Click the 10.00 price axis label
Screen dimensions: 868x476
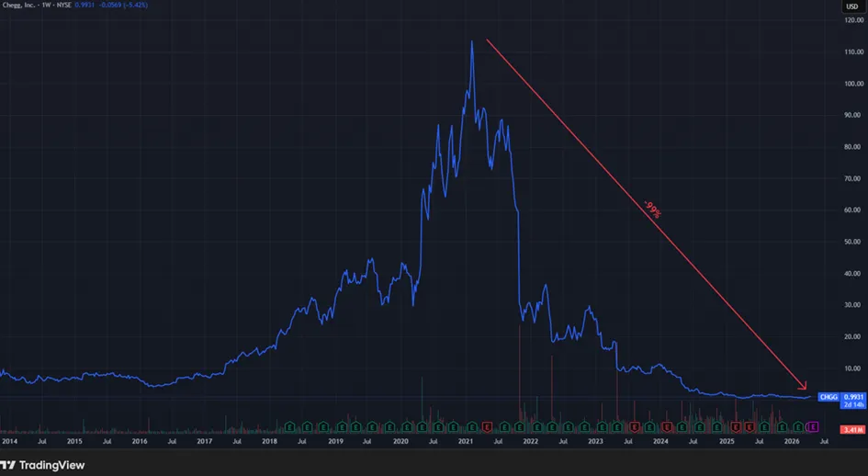click(854, 368)
